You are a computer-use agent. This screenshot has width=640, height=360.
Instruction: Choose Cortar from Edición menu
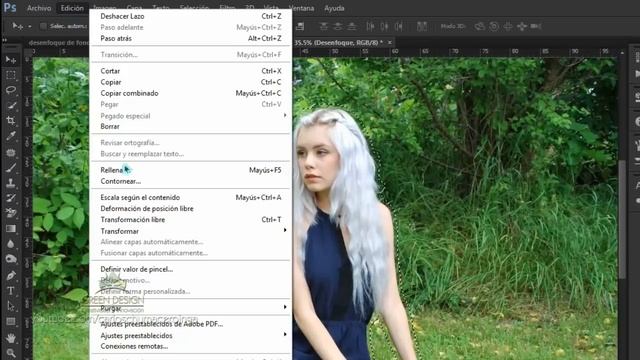[x=191, y=71]
